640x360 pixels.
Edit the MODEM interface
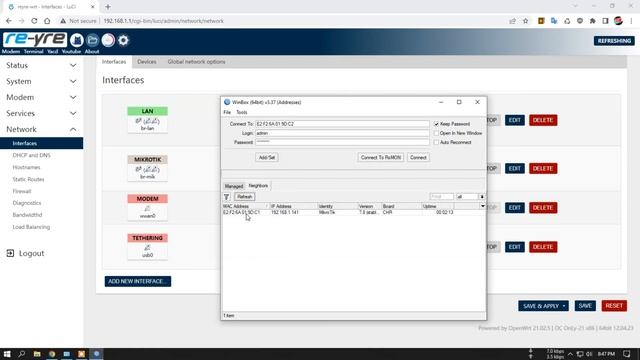point(515,207)
